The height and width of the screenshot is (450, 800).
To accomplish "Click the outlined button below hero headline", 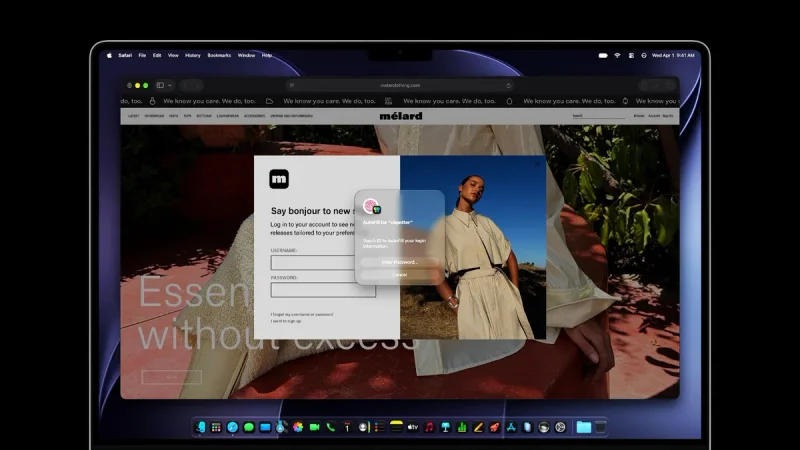I will (172, 377).
